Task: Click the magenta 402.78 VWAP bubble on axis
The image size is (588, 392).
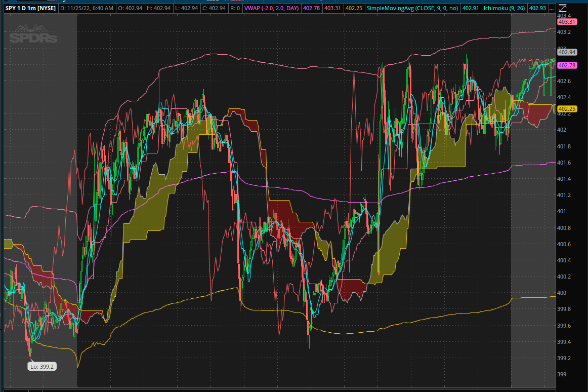Action: click(567, 65)
